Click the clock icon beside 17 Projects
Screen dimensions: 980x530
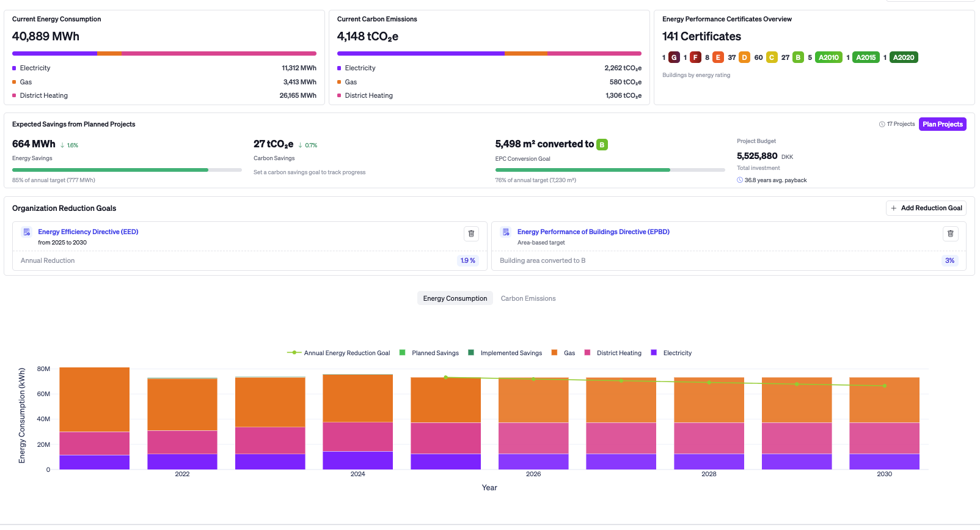tap(882, 124)
